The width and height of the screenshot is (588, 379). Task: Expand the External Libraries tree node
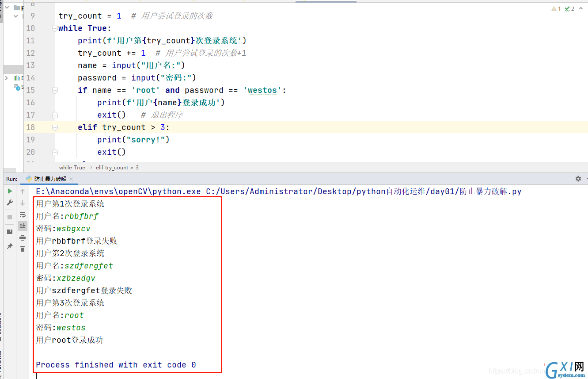(7, 78)
